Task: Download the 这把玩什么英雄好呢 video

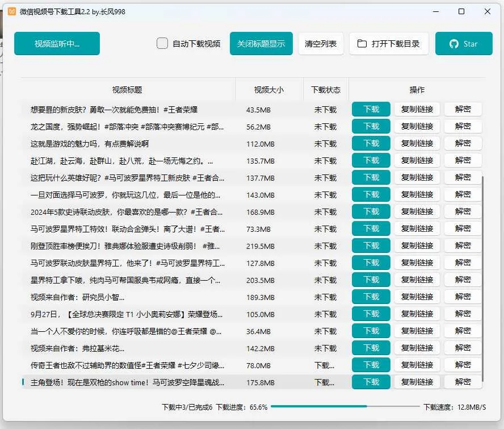Action: coord(371,178)
